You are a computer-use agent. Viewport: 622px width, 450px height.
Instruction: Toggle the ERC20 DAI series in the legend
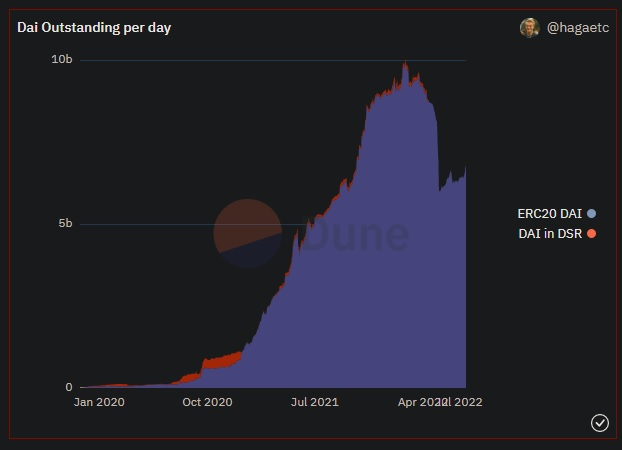(548, 213)
